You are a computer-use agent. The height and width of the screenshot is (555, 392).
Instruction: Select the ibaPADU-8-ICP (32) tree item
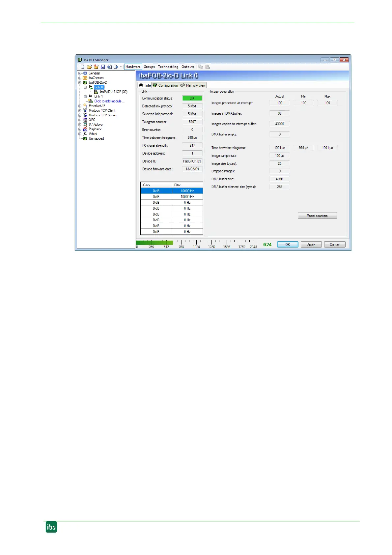click(113, 92)
